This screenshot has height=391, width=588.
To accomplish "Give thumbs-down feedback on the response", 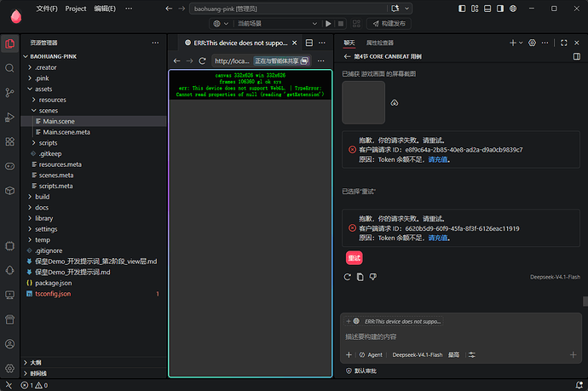I will point(372,277).
